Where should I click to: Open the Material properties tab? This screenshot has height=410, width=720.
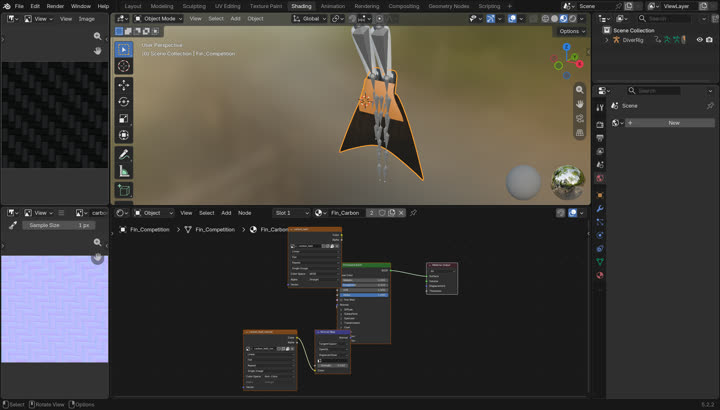pyautogui.click(x=600, y=275)
